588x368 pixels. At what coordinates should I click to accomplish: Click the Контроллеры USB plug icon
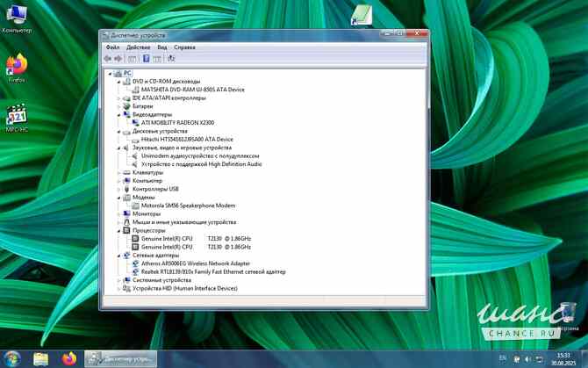[x=126, y=189]
